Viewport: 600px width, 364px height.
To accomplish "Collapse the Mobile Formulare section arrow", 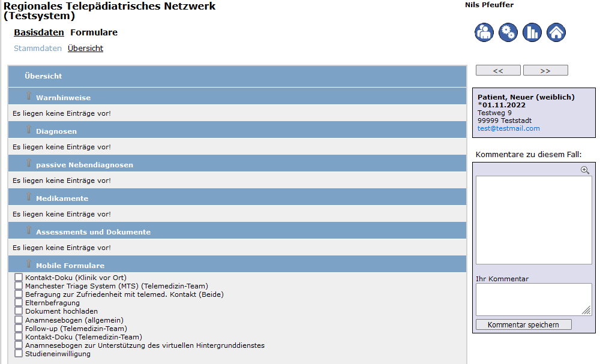I will [29, 264].
